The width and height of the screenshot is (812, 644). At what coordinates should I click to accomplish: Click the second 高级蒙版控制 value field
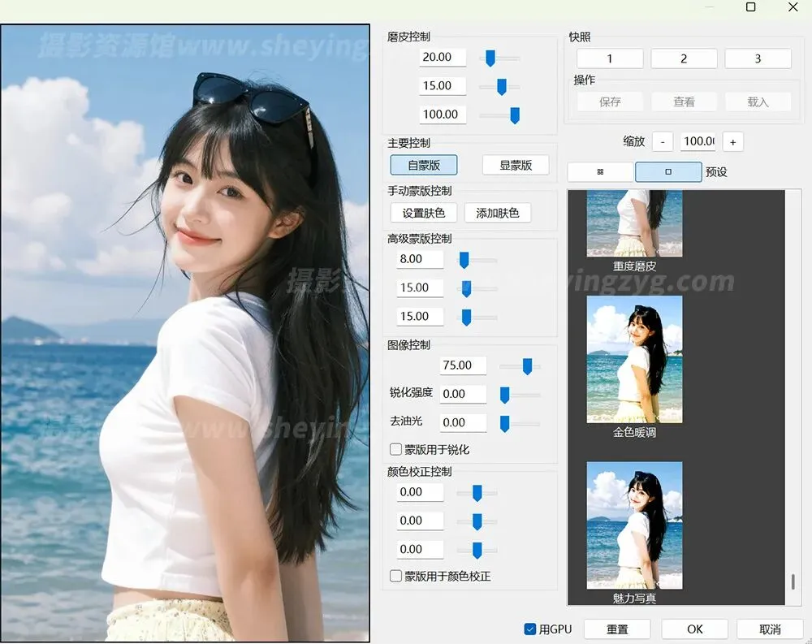click(x=420, y=287)
